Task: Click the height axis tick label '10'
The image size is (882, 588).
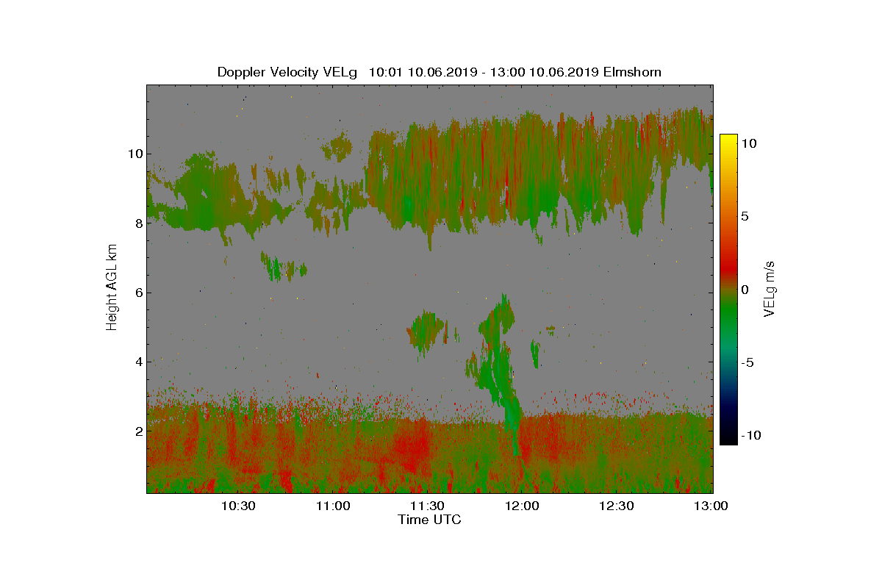Action: tap(135, 154)
